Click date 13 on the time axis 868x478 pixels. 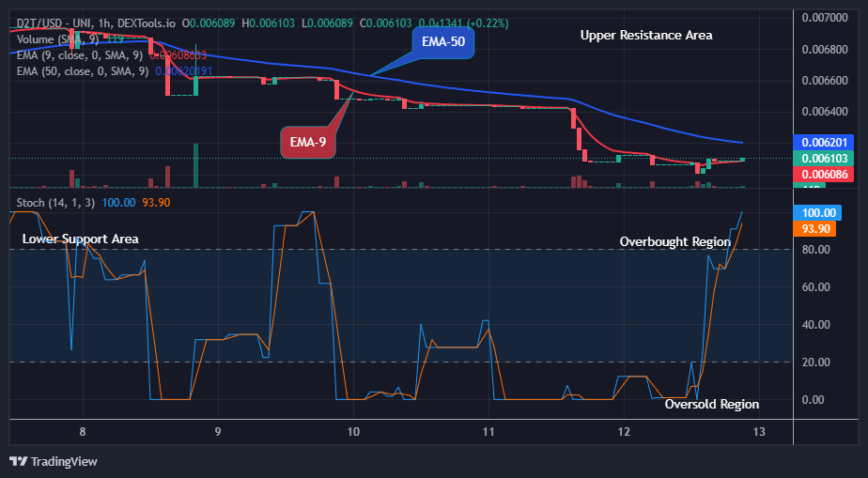(x=759, y=432)
